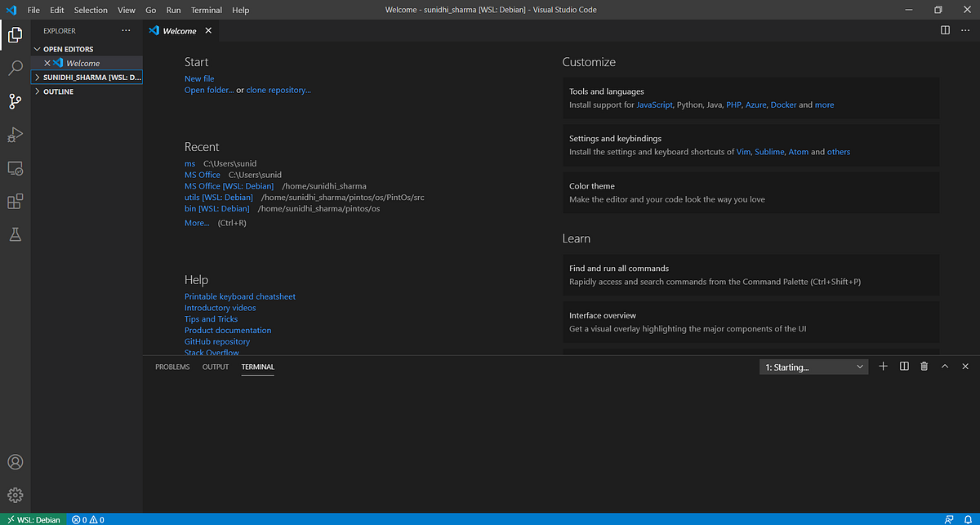Open the Accounts menu in the activity bar

pyautogui.click(x=15, y=462)
